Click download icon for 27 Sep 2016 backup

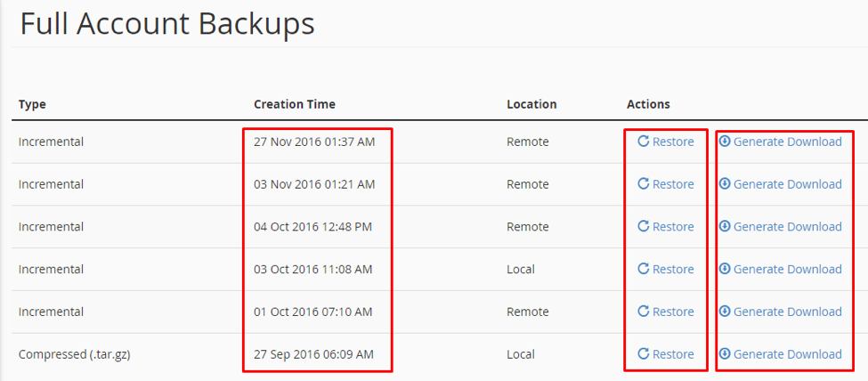[725, 354]
